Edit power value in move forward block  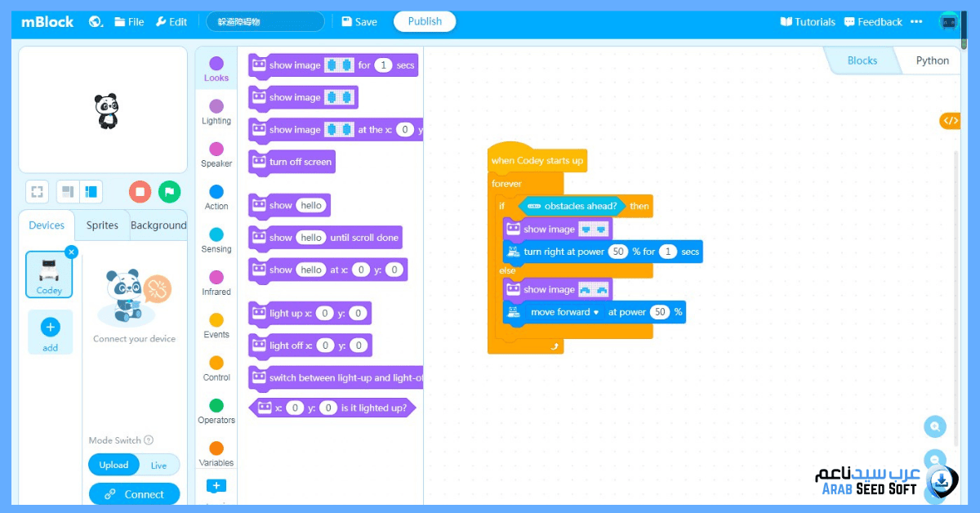[x=660, y=312]
